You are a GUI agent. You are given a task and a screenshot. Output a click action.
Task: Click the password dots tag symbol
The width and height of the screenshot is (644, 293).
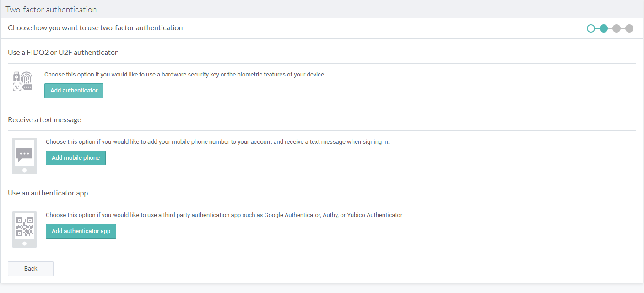[27, 87]
